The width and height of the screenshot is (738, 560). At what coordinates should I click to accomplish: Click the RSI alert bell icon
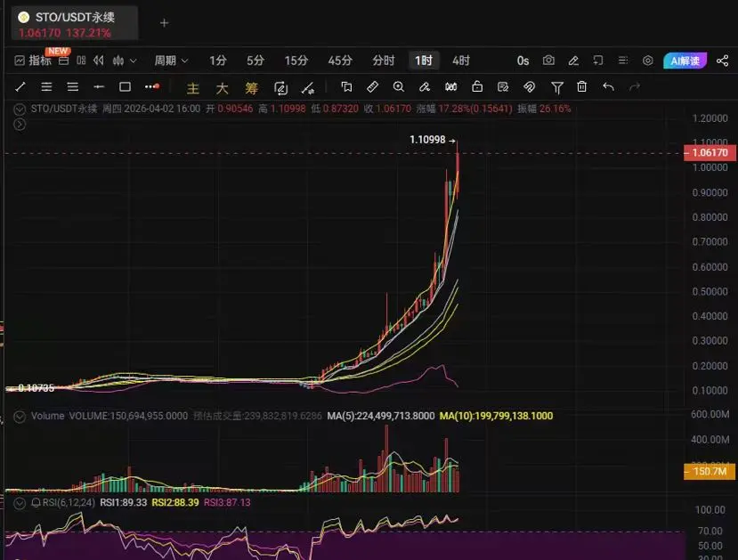(36, 503)
